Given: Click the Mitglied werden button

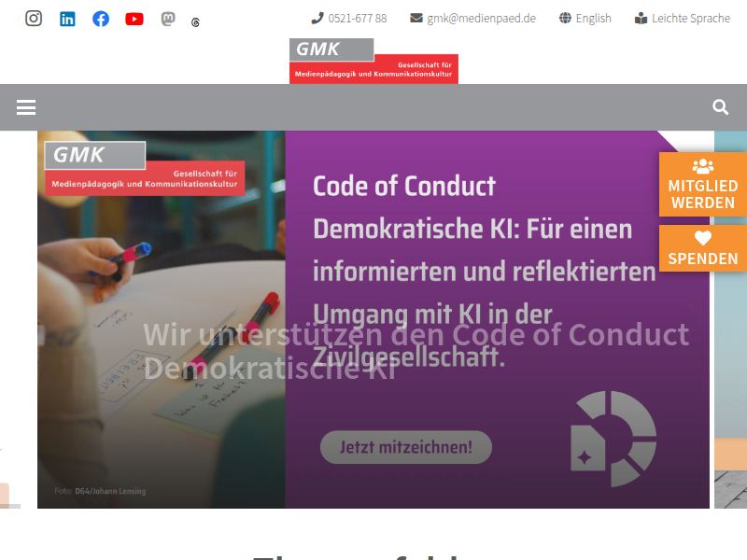Looking at the screenshot, I should 703,184.
